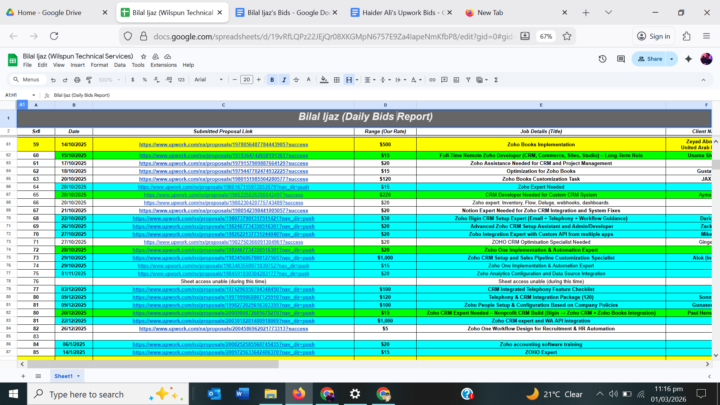This screenshot has width=720, height=405.
Task: Increase font size with plus
Action: tap(259, 80)
